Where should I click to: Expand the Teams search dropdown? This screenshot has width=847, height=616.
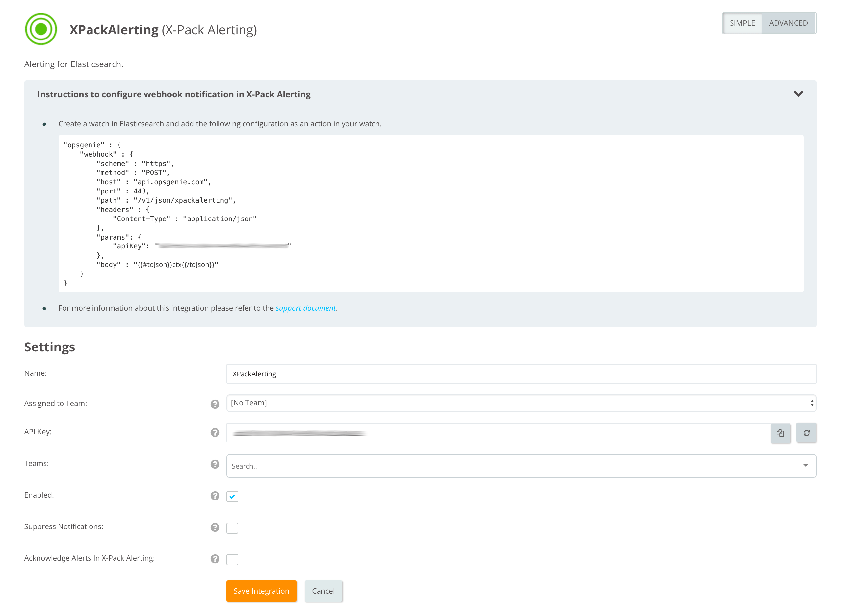[x=805, y=466]
